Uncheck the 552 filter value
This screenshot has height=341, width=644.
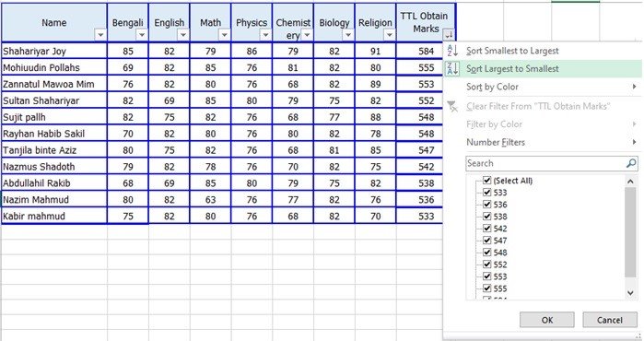point(487,264)
